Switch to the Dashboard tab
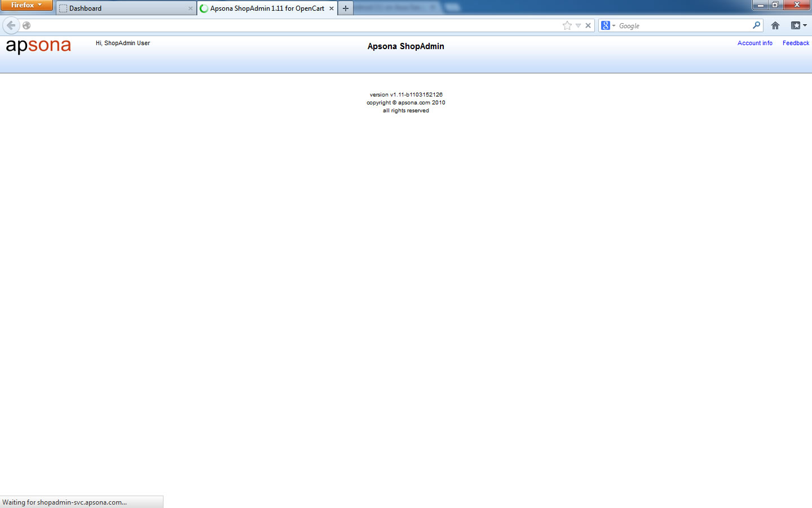Screen dimensions: 812x508 (x=126, y=8)
